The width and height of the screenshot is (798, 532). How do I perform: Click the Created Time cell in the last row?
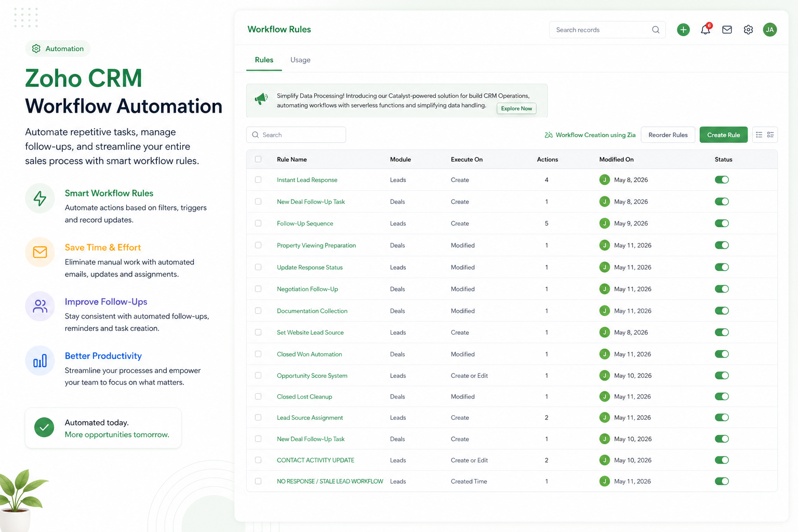469,482
